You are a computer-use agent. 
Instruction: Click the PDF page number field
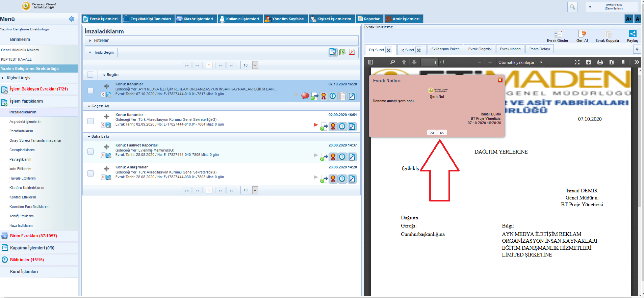click(x=429, y=62)
